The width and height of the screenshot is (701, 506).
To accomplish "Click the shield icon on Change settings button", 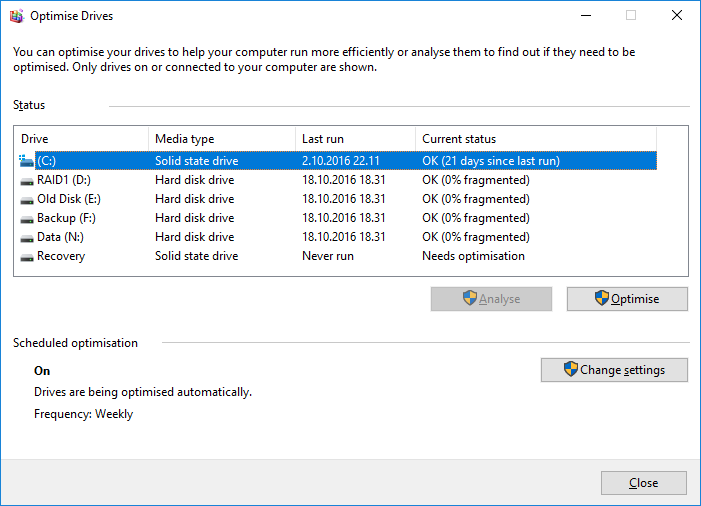I will coord(570,369).
